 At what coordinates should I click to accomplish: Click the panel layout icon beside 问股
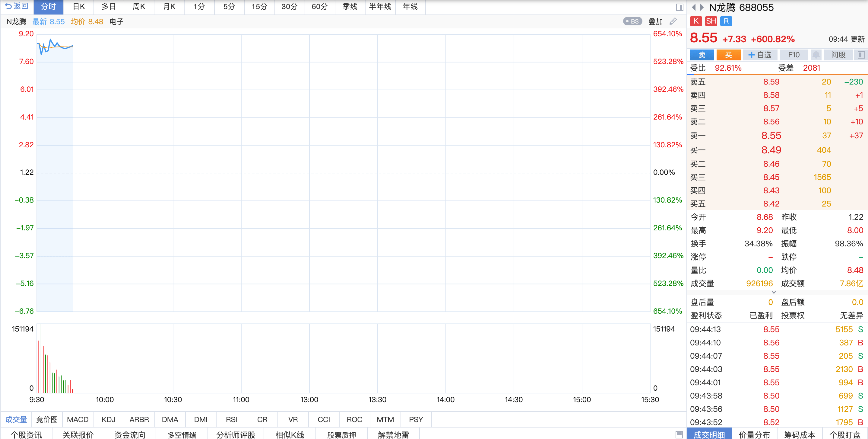[x=861, y=55]
